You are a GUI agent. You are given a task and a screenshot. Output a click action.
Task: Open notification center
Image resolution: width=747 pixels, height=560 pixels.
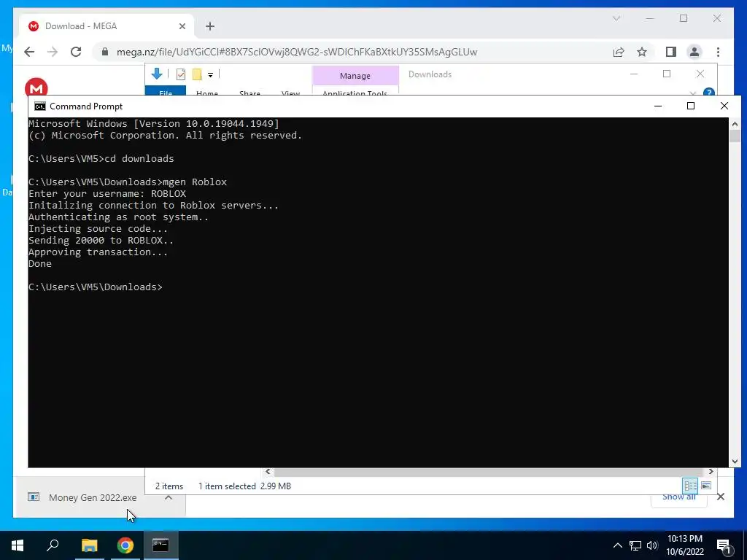coord(724,546)
